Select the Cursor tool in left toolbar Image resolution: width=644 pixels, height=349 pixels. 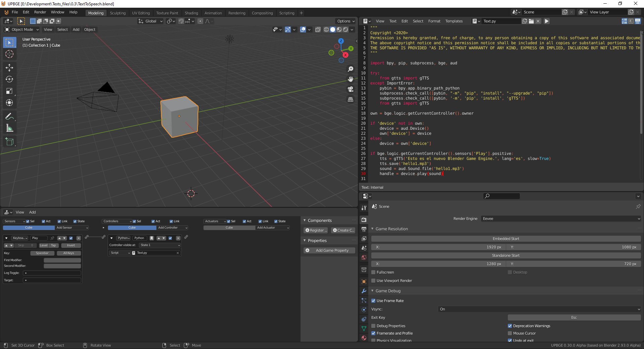click(9, 54)
